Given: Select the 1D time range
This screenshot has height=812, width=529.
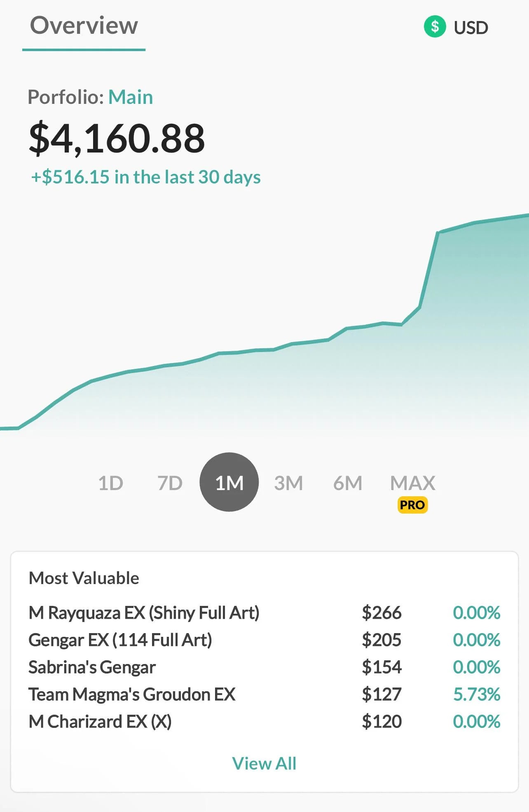Looking at the screenshot, I should point(110,483).
